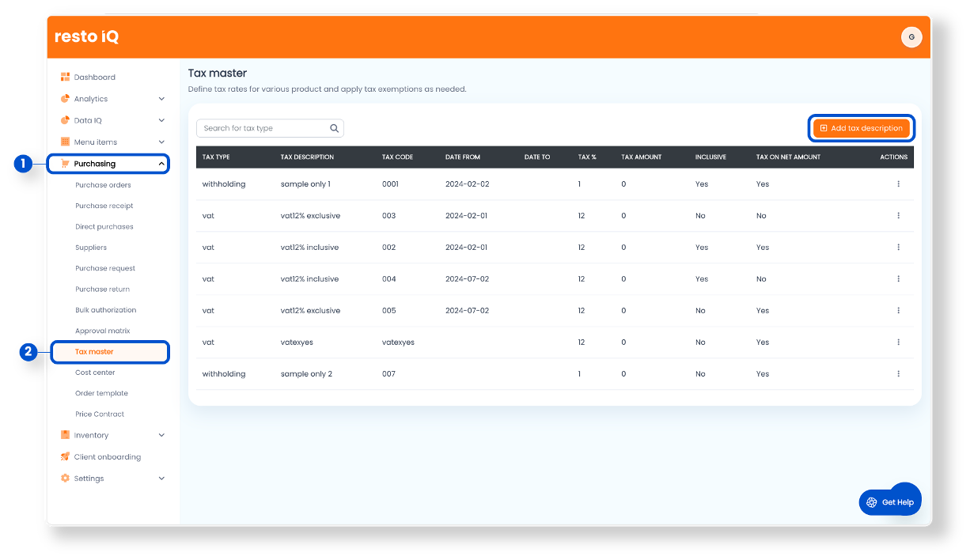Click the tax code 007 cell
This screenshot has height=560, width=970.
(x=388, y=374)
